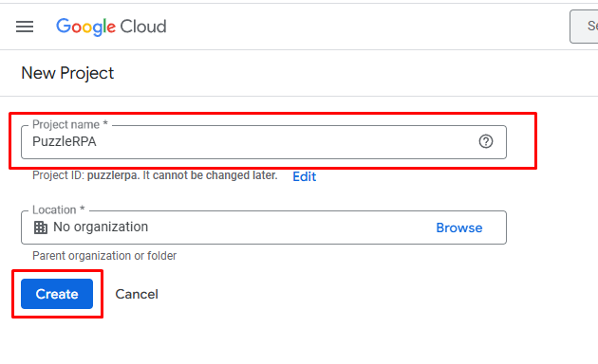Place cursor in the PuzzleRPA text
The width and height of the screenshot is (598, 364).
click(x=65, y=141)
